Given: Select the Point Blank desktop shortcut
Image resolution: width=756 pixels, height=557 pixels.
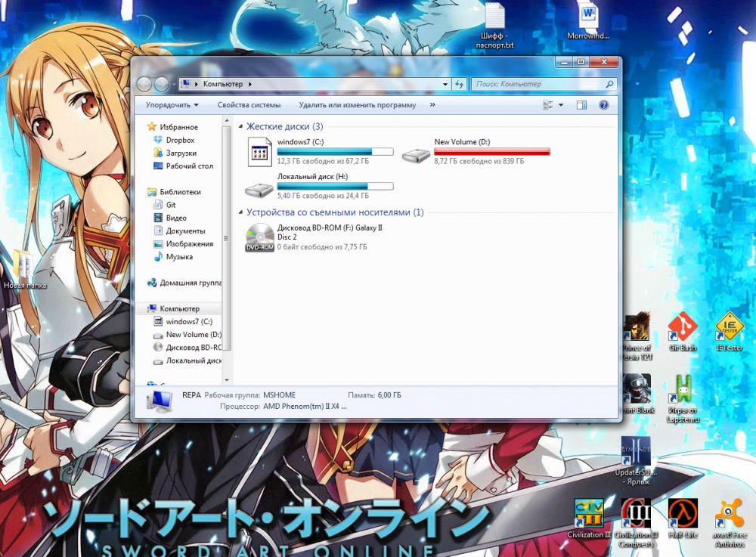Looking at the screenshot, I should pos(637,395).
